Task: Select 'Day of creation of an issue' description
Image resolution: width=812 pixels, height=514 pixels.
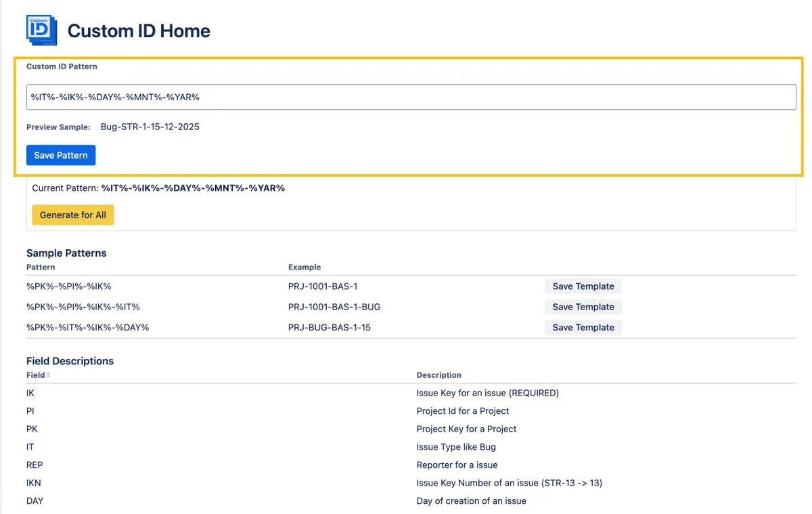Action: tap(472, 501)
